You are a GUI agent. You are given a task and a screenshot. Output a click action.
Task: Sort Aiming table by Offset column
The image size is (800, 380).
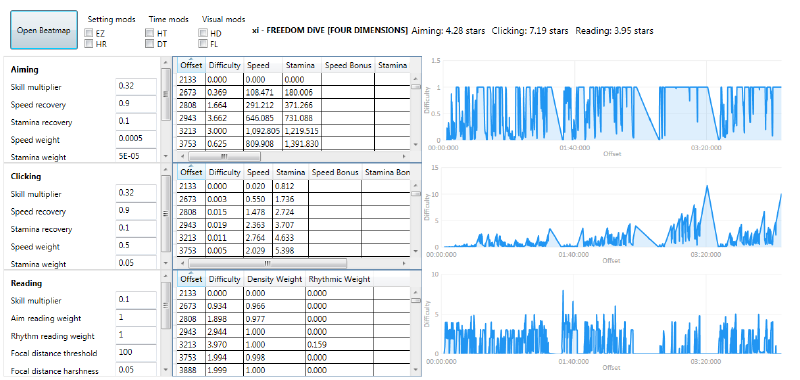tap(191, 65)
